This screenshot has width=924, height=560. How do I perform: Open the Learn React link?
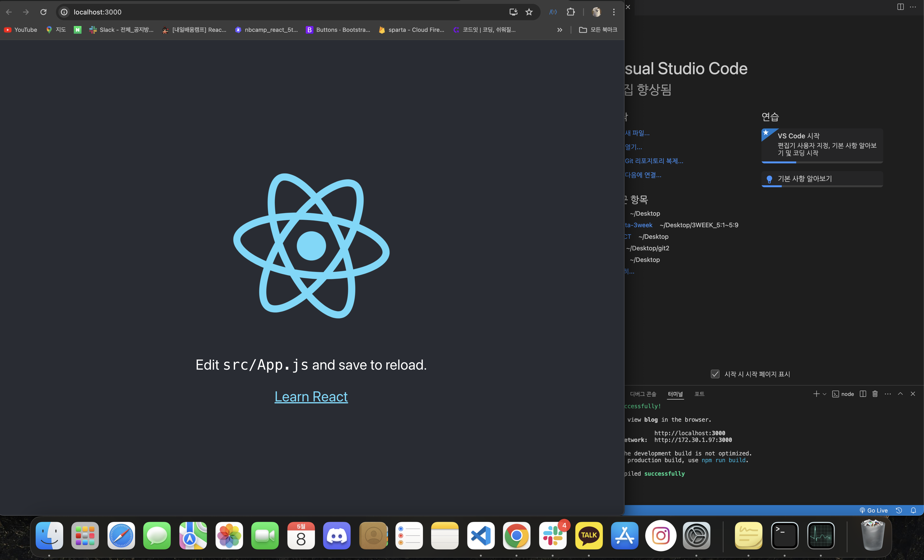[x=311, y=397]
